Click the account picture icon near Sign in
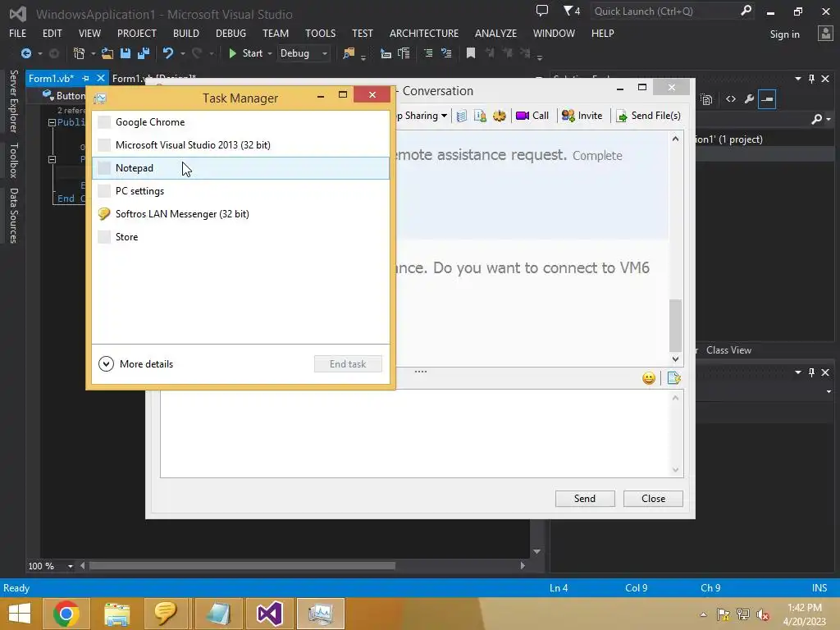Image resolution: width=840 pixels, height=630 pixels. pyautogui.click(x=825, y=34)
